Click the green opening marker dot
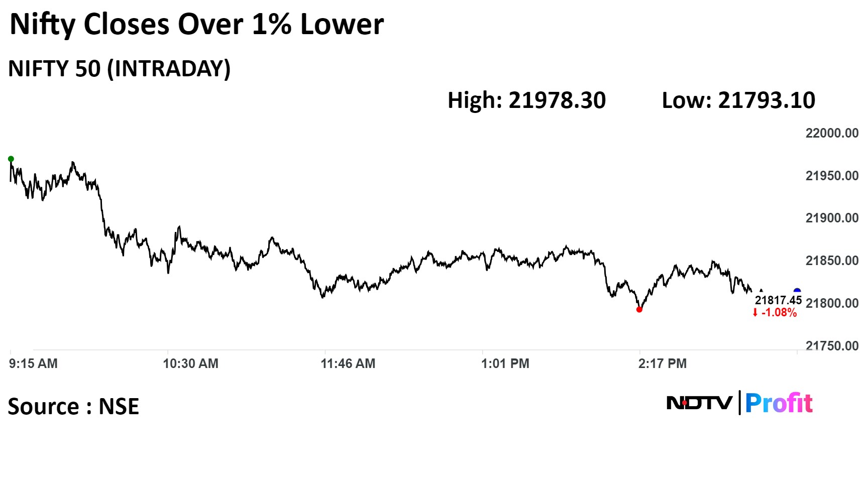Screen dimensions: 868x488 [11, 159]
